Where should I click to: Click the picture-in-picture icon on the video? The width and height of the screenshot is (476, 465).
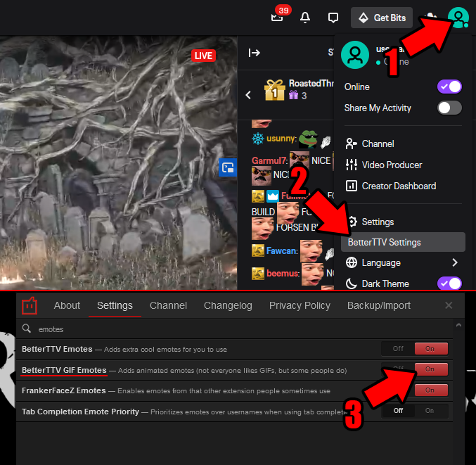tap(227, 167)
